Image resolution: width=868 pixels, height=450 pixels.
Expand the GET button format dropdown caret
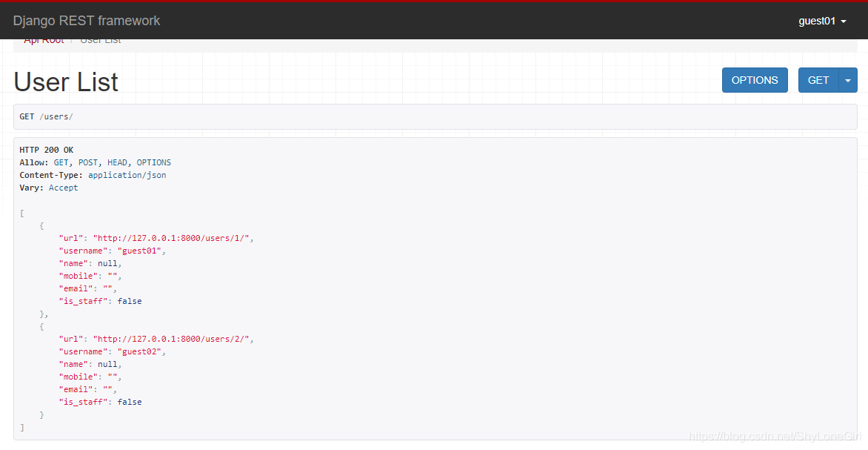(x=848, y=79)
